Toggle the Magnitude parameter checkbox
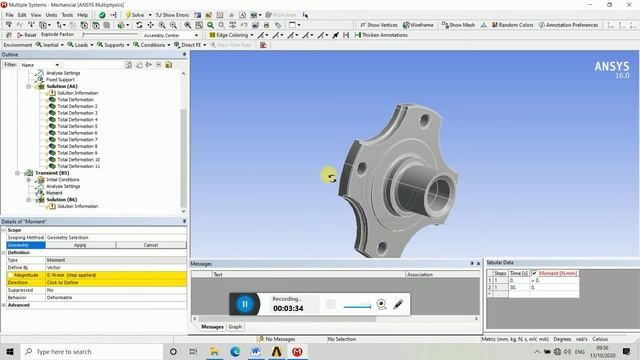 tap(11, 275)
